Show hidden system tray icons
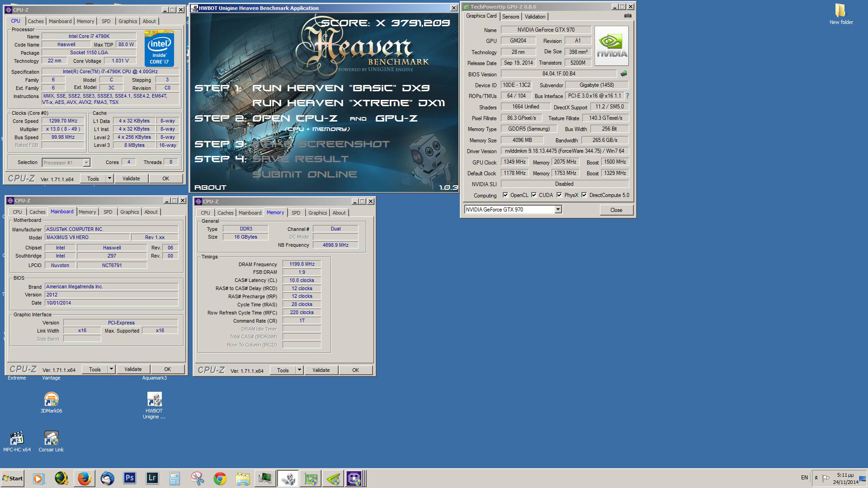The image size is (868, 488). point(816,478)
